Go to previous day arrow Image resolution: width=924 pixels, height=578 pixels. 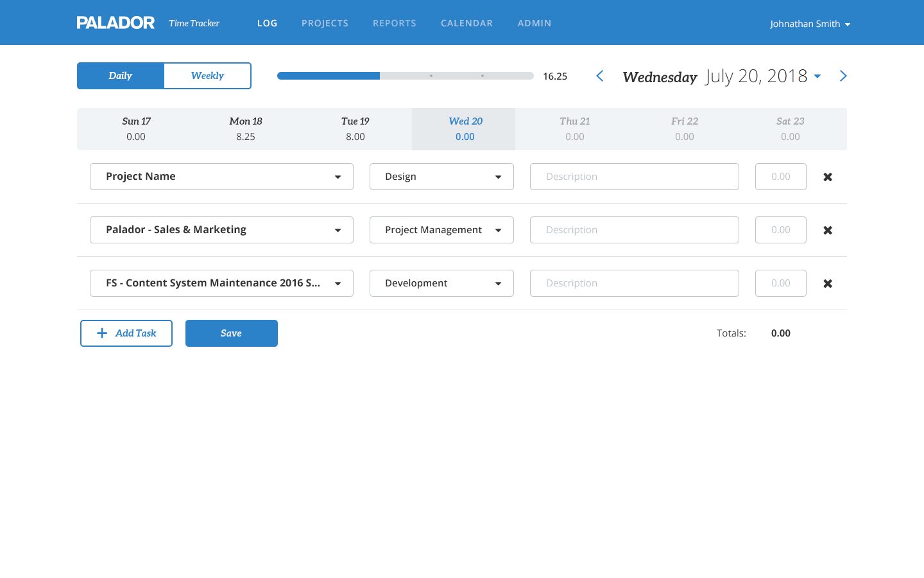[600, 76]
